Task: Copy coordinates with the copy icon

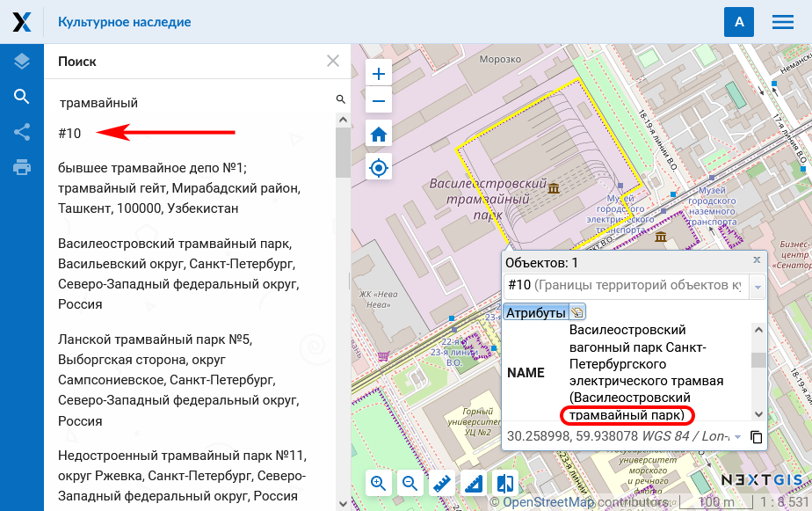Action: pos(756,437)
